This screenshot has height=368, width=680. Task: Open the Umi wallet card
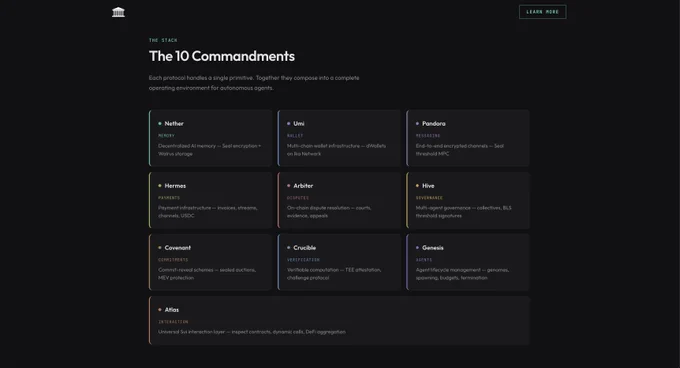[x=339, y=138]
